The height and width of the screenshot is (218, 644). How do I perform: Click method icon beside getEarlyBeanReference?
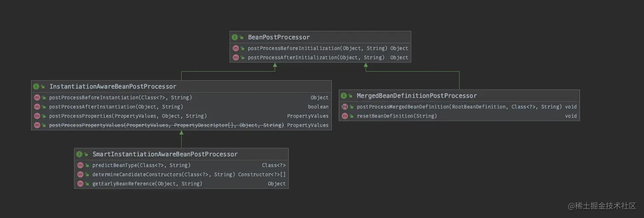pos(80,184)
